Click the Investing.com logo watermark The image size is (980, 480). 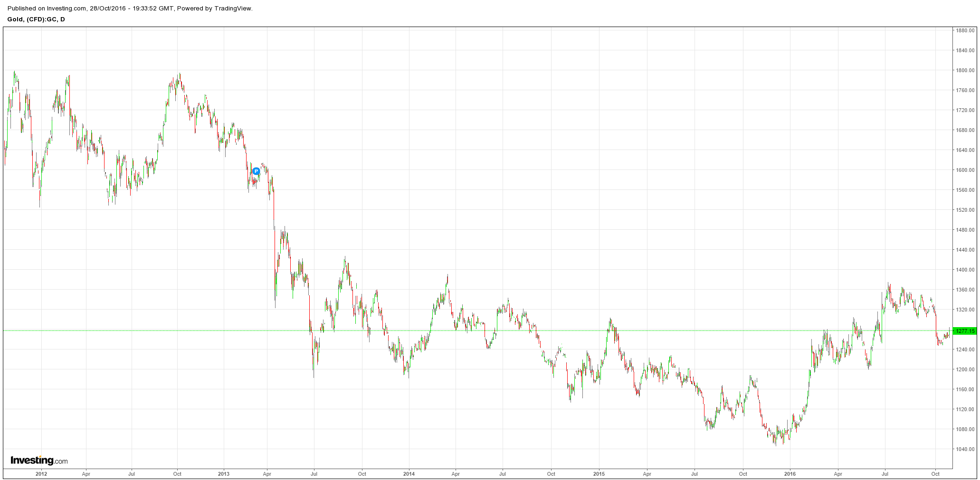point(39,461)
